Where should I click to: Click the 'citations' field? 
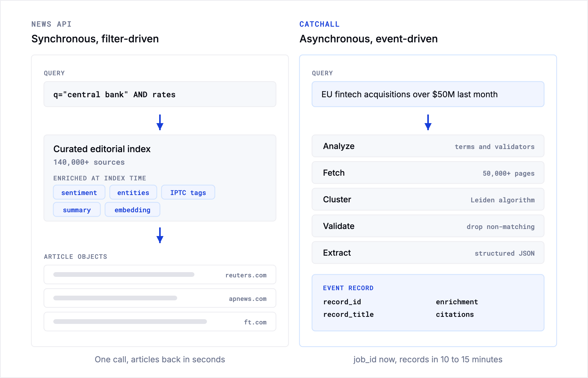455,314
